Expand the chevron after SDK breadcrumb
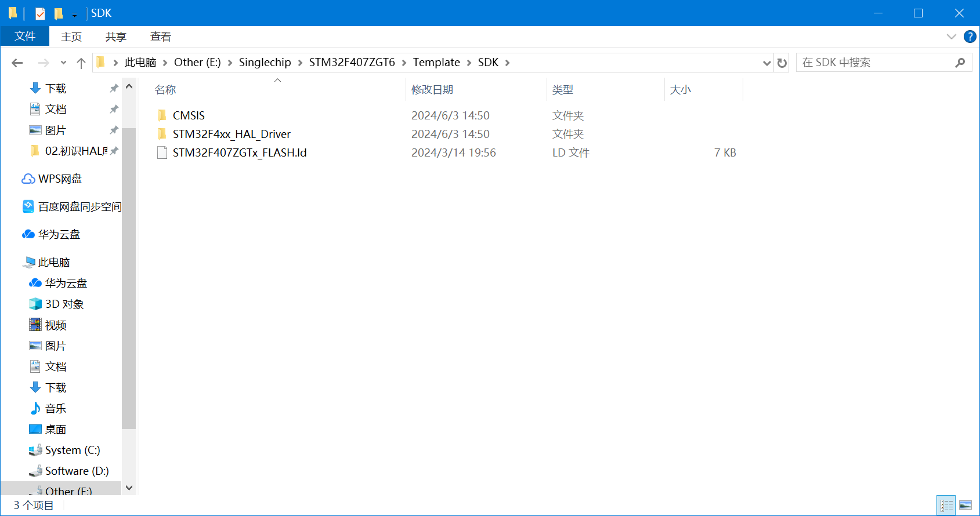Screen dimensions: 980x516 pyautogui.click(x=507, y=63)
